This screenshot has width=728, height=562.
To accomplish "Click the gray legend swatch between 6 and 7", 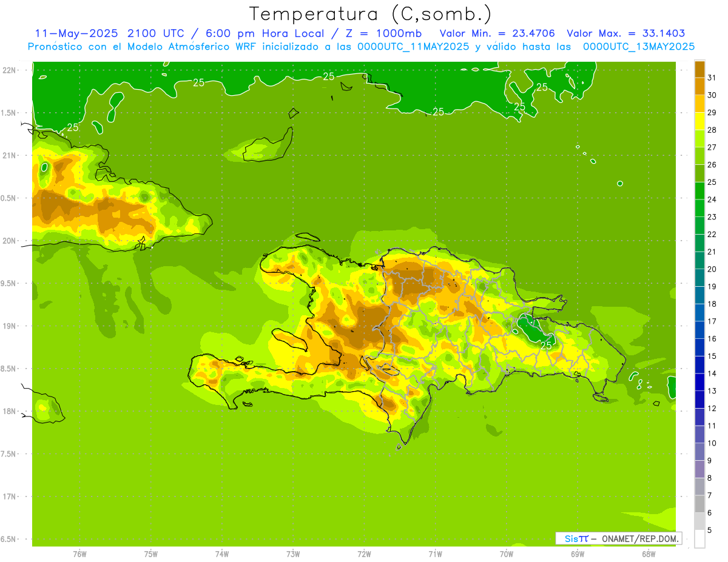I will coord(699,504).
